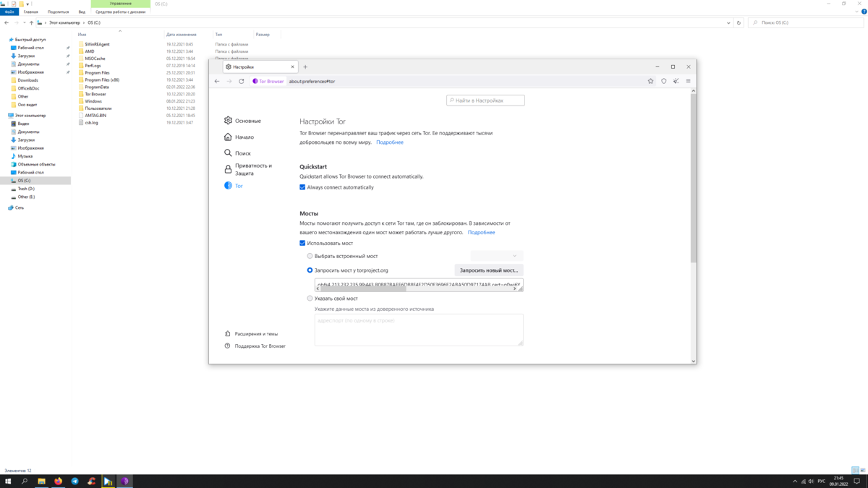Click Подробнее link under Настройки Tor
Image resolution: width=868 pixels, height=488 pixels.
390,142
